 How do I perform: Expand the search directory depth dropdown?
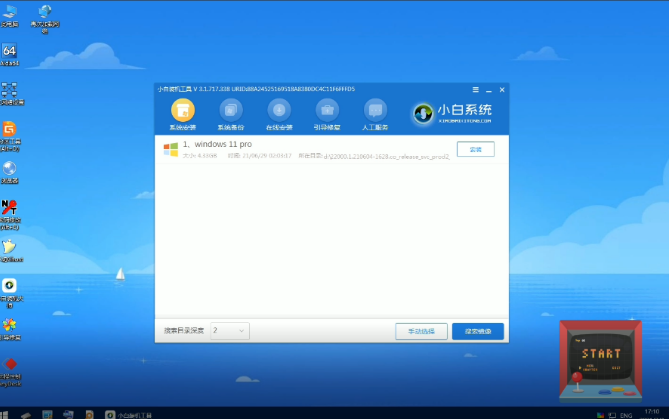point(229,331)
